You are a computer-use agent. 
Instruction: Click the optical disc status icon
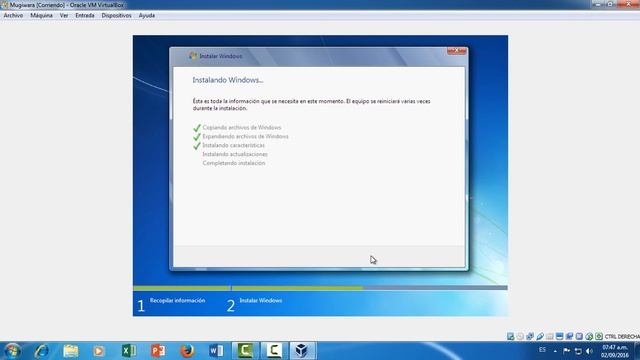520,336
